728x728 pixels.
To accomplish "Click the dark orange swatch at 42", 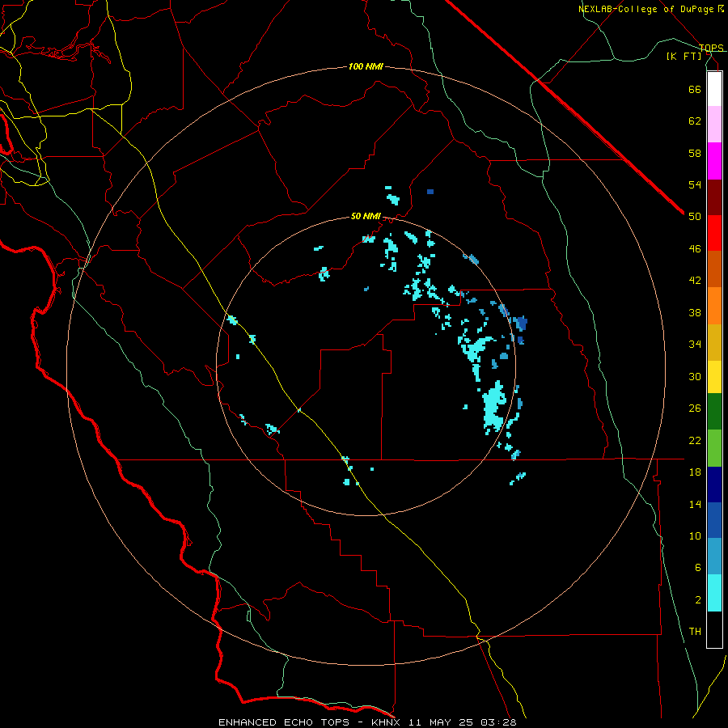I will [714, 269].
